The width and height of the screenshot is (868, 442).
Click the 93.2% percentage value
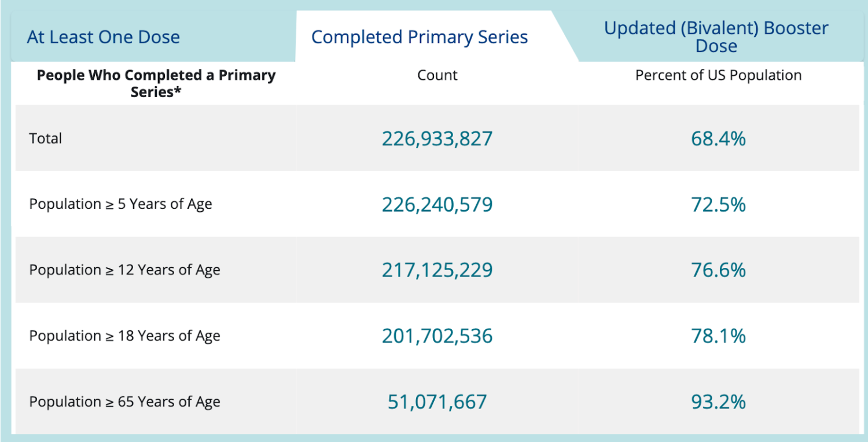(x=719, y=402)
